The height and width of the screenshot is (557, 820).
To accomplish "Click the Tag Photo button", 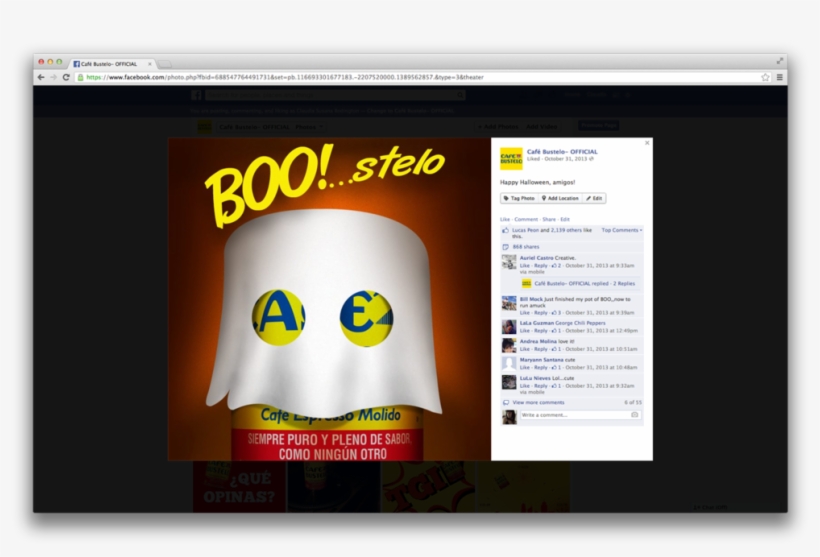I will click(x=519, y=198).
